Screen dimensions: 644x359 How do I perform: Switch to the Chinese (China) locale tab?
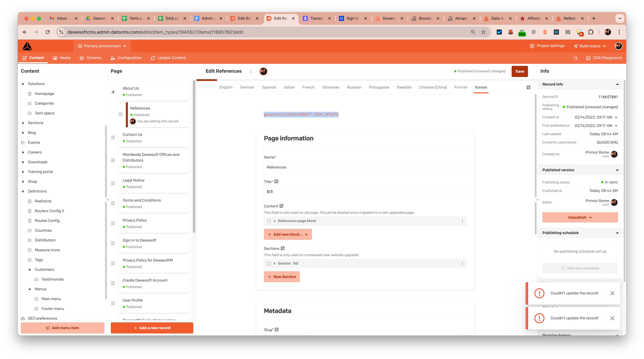(x=433, y=87)
